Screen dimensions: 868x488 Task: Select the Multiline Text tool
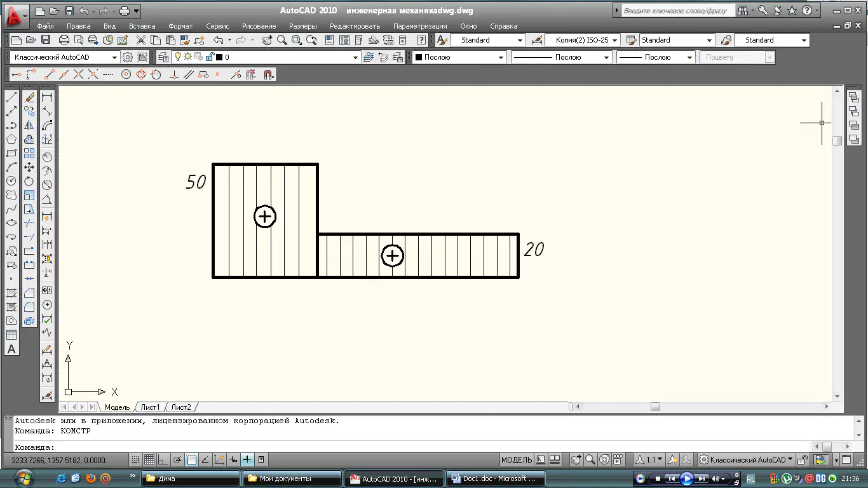pos(11,349)
